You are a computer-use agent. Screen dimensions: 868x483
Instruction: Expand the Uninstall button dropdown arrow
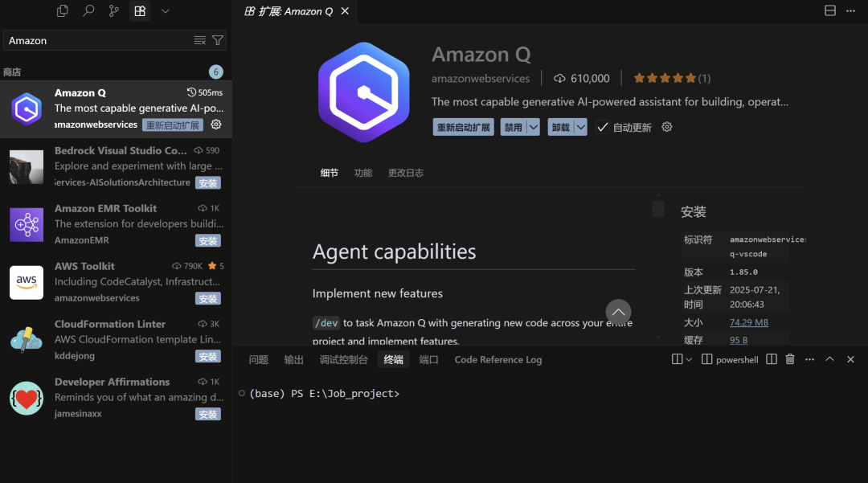click(x=581, y=127)
